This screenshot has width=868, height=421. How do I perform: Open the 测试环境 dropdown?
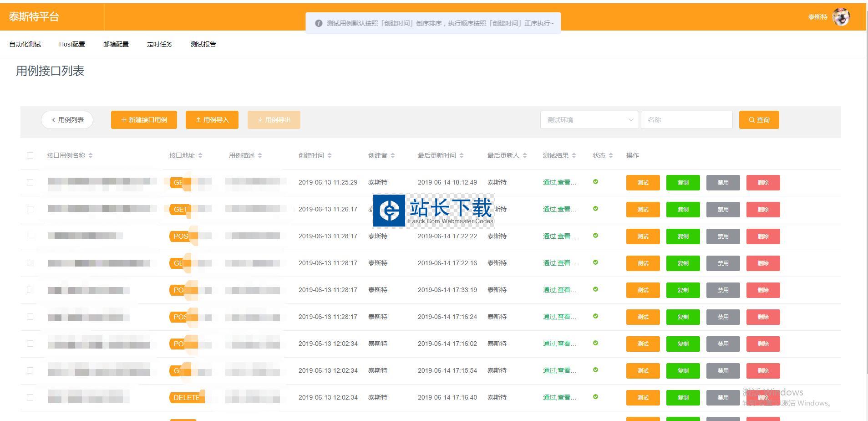pyautogui.click(x=589, y=120)
